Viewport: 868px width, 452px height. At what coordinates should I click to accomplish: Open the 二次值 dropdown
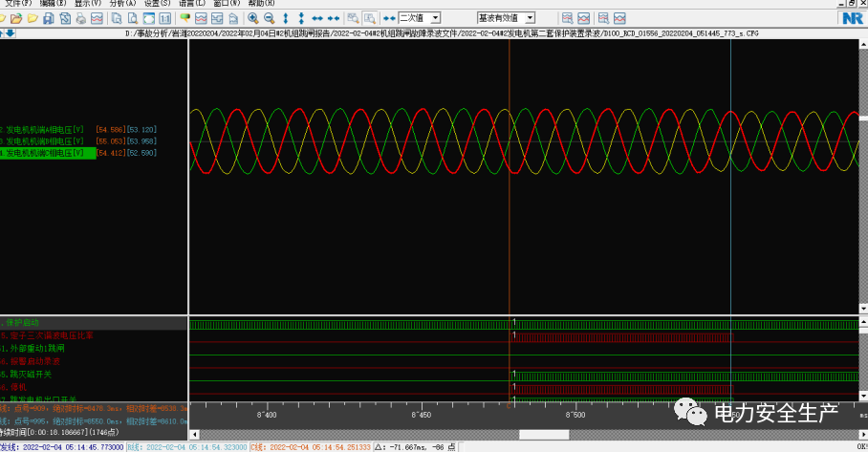[435, 18]
